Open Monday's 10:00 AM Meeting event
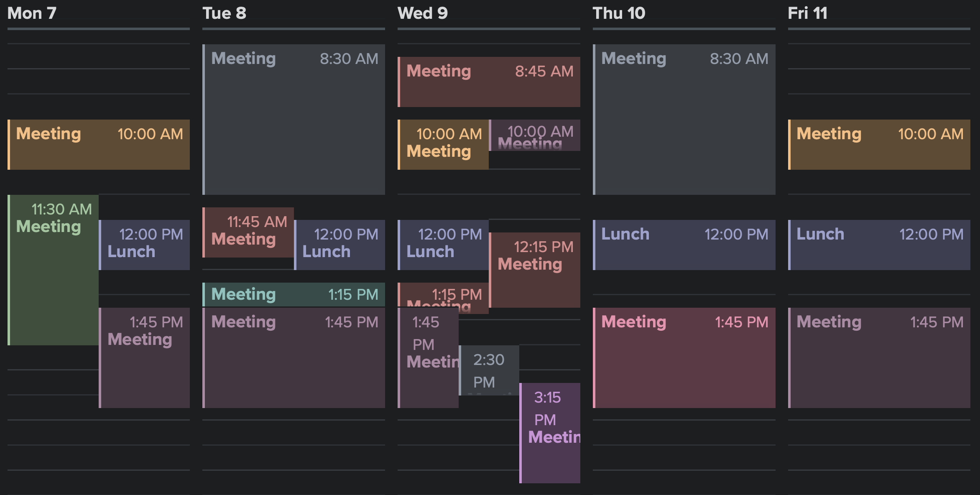This screenshot has height=495, width=980. point(99,145)
